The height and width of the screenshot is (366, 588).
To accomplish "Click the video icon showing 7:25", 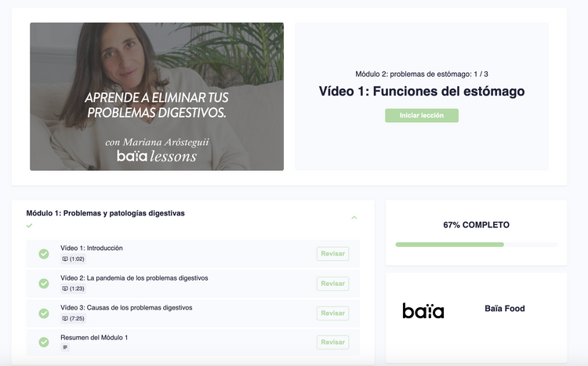I will (65, 319).
